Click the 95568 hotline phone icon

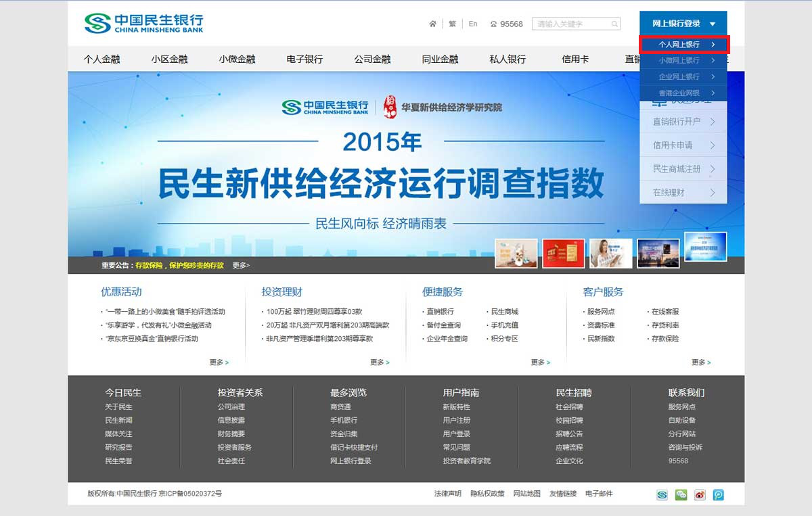493,24
